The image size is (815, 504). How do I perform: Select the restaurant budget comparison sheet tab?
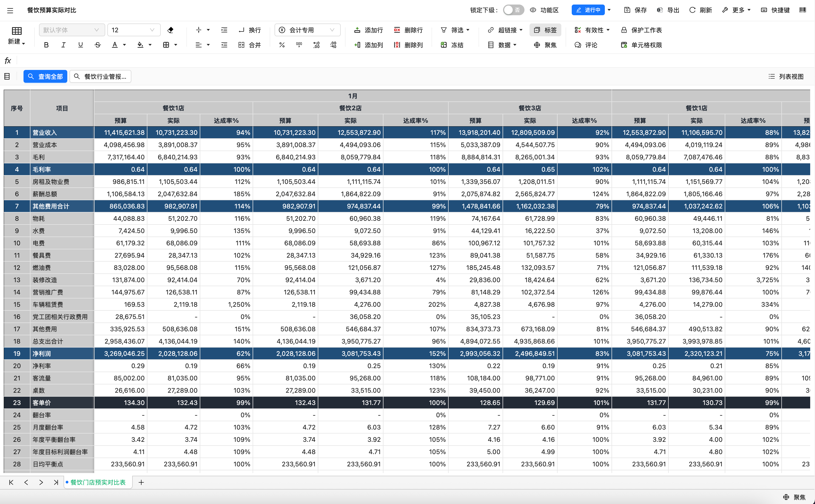[98, 482]
